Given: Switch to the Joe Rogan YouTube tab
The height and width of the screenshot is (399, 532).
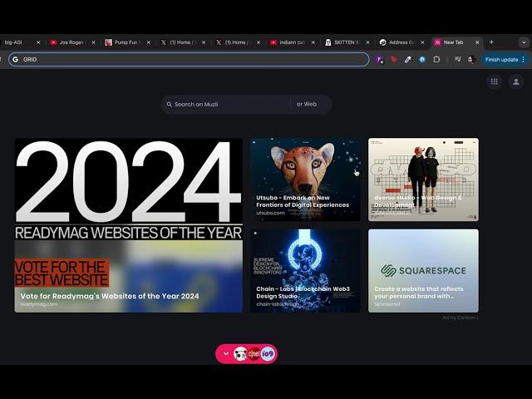Looking at the screenshot, I should point(71,42).
